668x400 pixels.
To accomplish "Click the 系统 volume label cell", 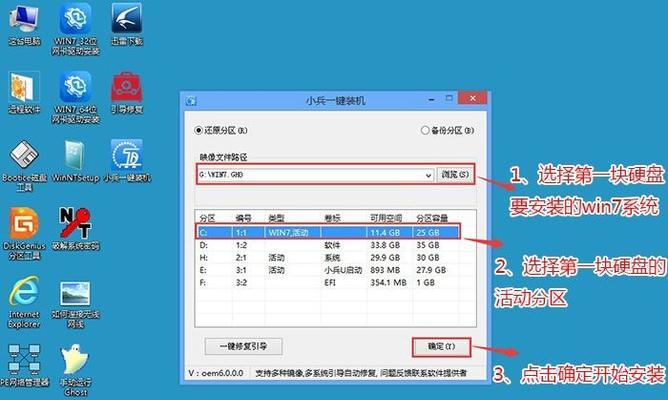I will pyautogui.click(x=332, y=258).
